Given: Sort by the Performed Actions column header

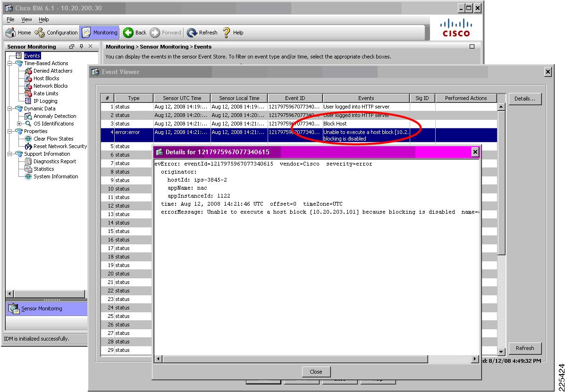Looking at the screenshot, I should [466, 98].
